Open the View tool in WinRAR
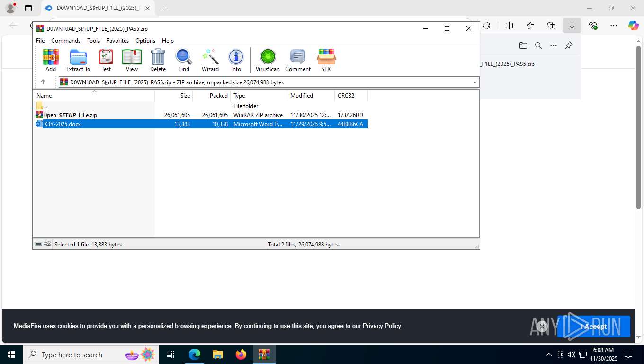 (x=132, y=60)
